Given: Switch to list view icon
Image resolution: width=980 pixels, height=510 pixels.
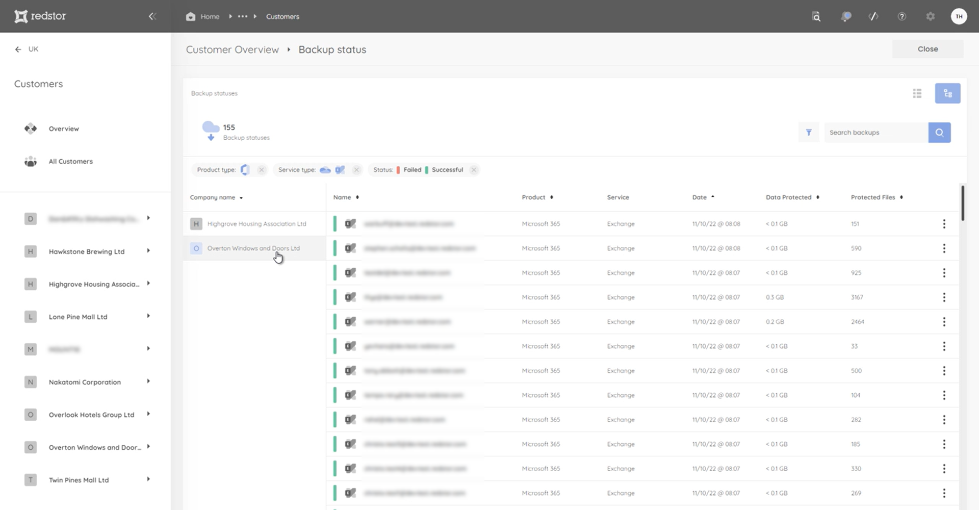Looking at the screenshot, I should 917,93.
